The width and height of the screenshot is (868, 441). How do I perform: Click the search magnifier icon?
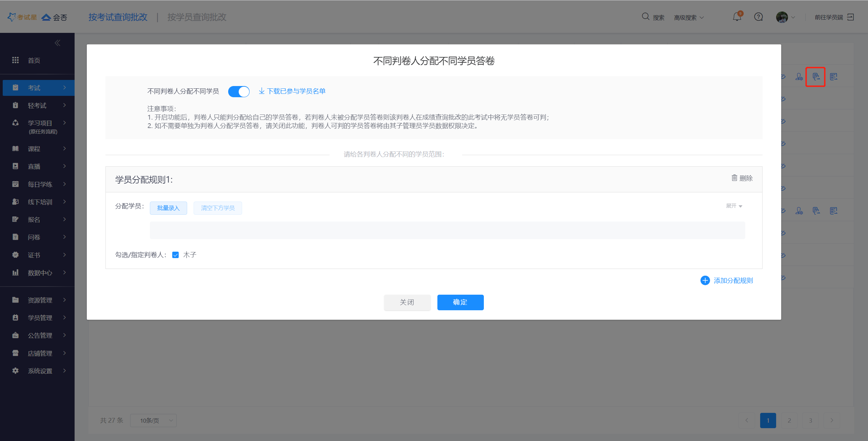pyautogui.click(x=646, y=17)
